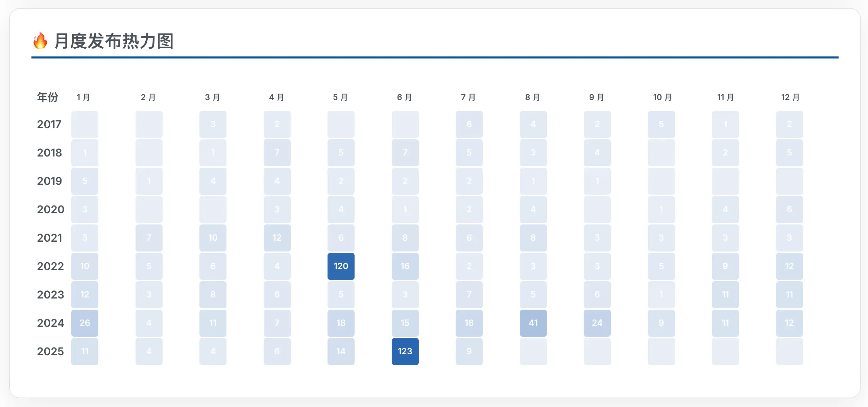
Task: Select the July 2025 cell showing 9
Action: [469, 351]
